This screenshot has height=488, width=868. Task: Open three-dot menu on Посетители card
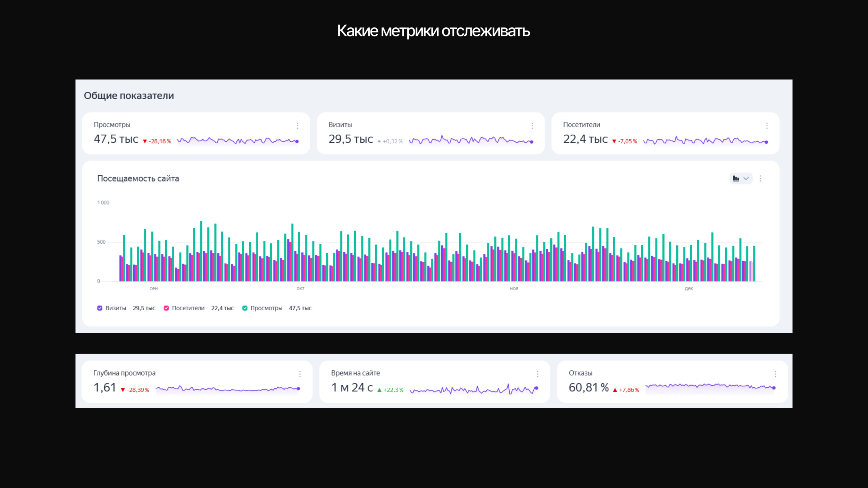tap(767, 126)
